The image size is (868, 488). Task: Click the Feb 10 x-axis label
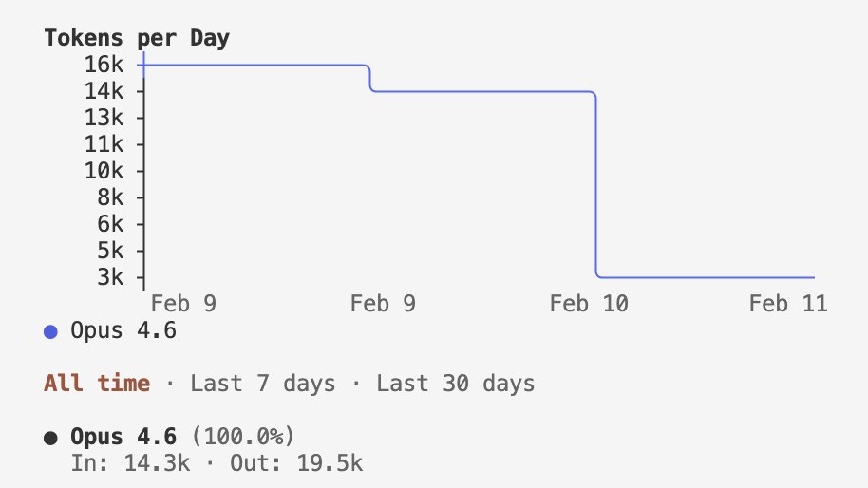[589, 304]
